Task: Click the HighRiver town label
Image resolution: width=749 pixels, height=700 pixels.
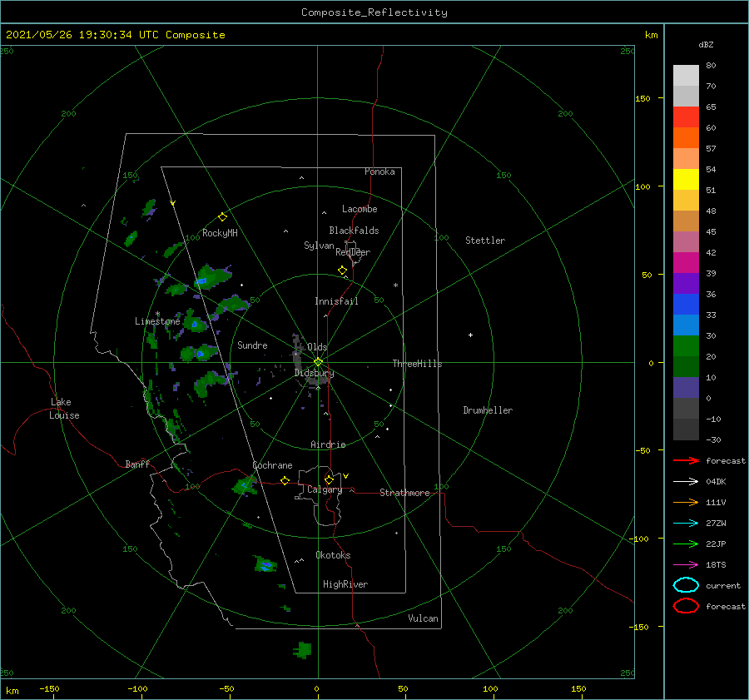Action: tap(345, 584)
